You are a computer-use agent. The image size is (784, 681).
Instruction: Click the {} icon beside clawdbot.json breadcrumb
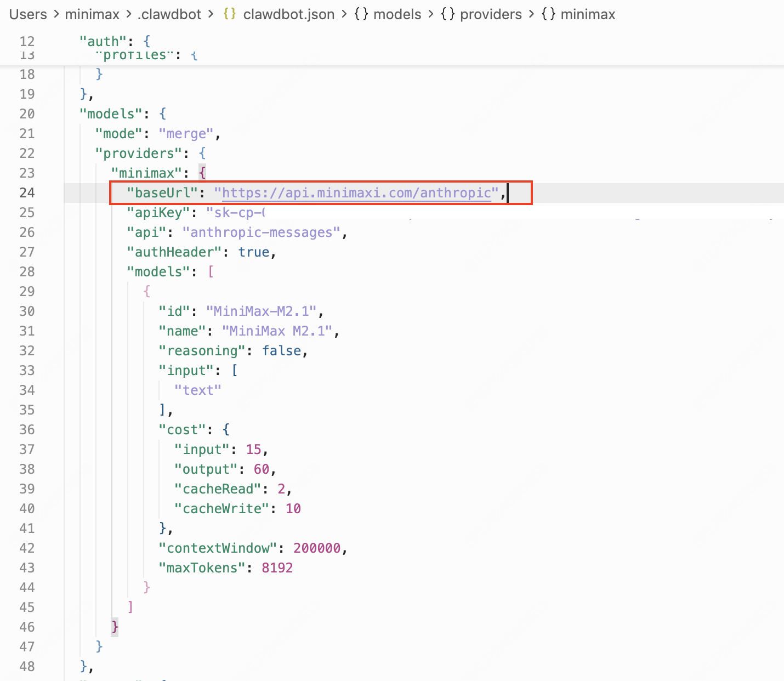(x=230, y=14)
